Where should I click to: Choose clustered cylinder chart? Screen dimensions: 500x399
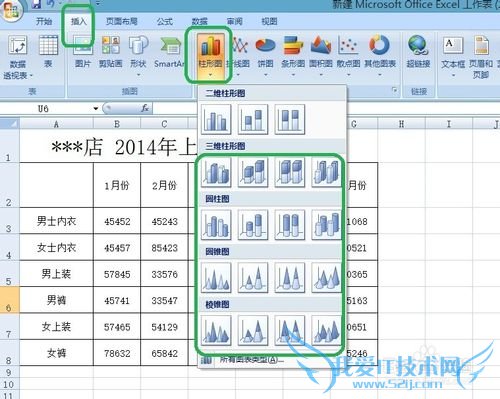pyautogui.click(x=216, y=225)
